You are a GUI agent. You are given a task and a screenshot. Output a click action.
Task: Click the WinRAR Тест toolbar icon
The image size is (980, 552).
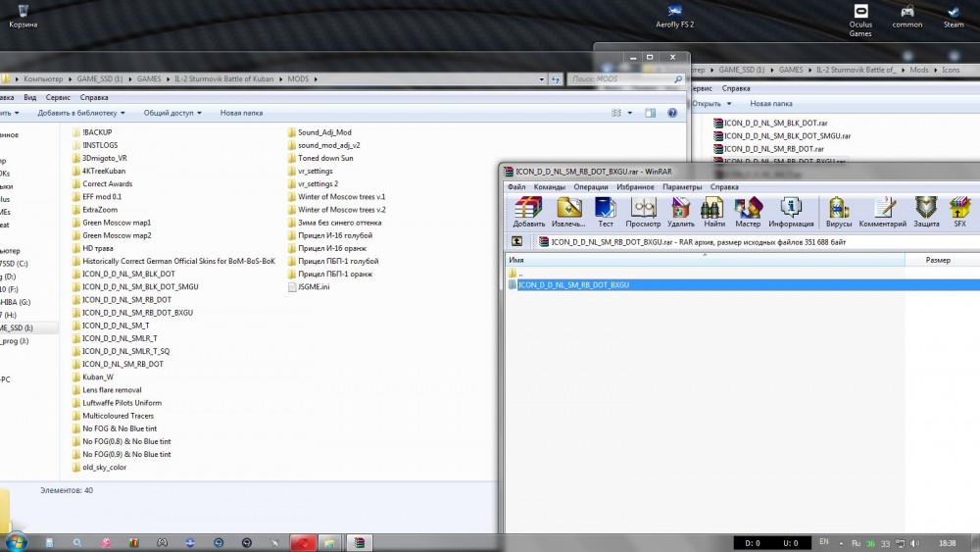coord(606,212)
